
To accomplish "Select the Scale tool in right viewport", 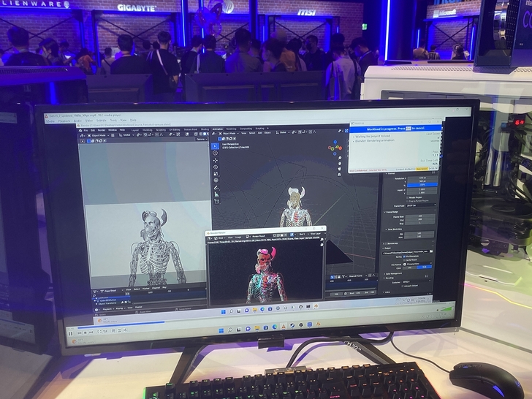I will [x=216, y=174].
